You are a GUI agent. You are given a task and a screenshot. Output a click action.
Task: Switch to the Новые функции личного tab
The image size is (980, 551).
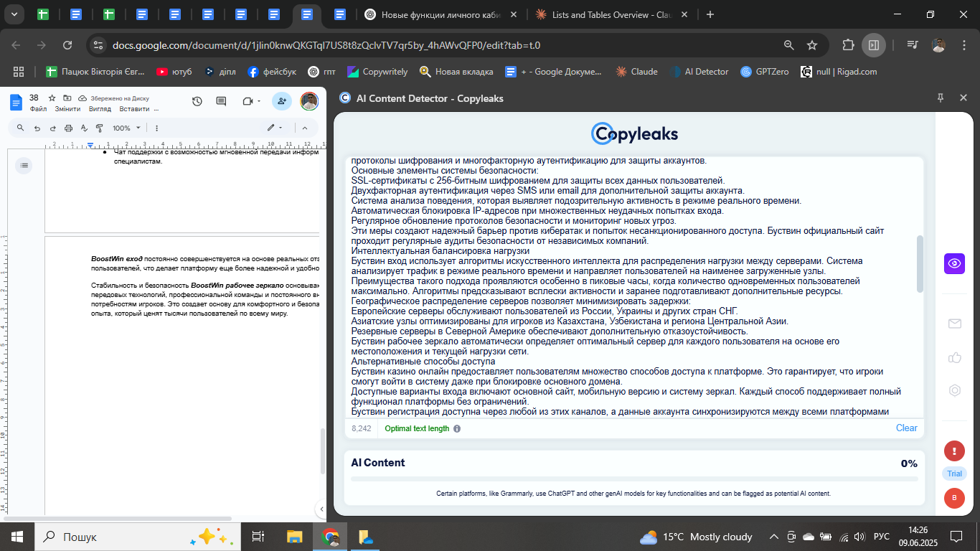point(440,14)
